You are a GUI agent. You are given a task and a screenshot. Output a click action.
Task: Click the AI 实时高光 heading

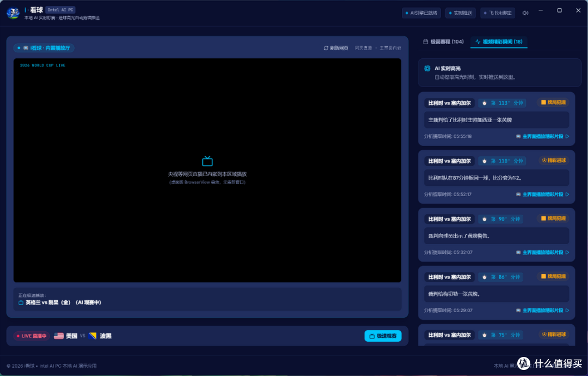[x=448, y=68]
